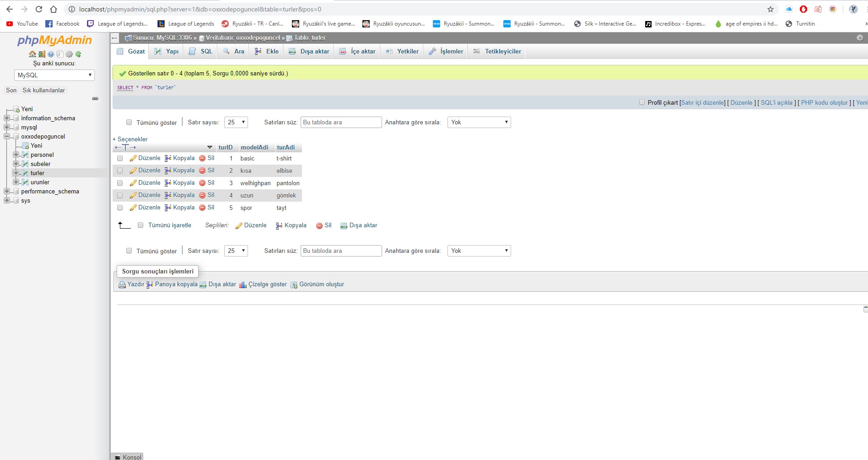
Task: Open phpMyAdmin documentation help icon
Action: point(51,54)
